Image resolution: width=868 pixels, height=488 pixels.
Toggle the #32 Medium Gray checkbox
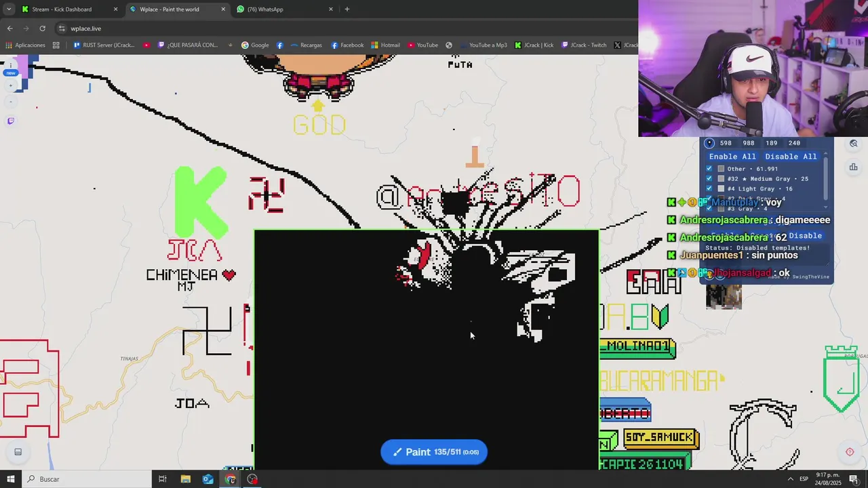coord(709,179)
